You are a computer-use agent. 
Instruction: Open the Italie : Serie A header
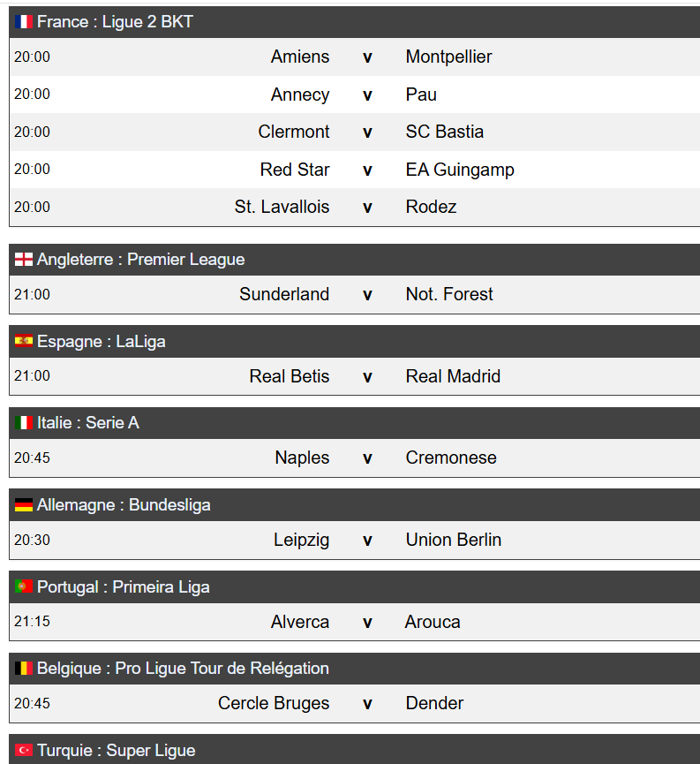click(x=87, y=423)
